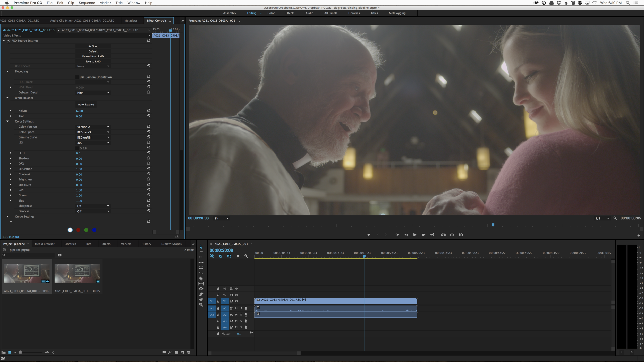The image size is (644, 362).
Task: Export frame with camera icon
Action: coord(461,235)
